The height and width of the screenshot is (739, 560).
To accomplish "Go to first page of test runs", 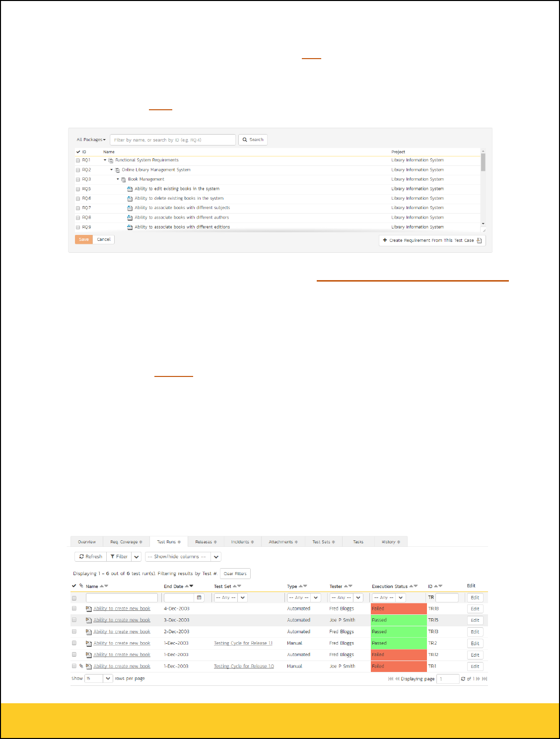I will [x=391, y=679].
